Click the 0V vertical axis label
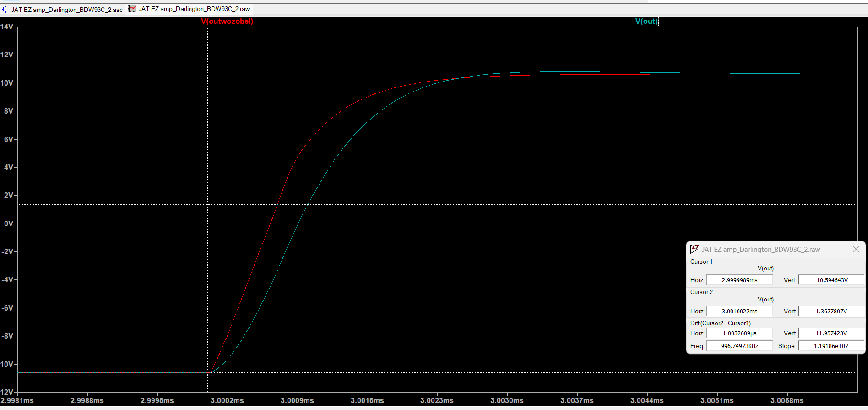This screenshot has height=410, width=868. [9, 224]
